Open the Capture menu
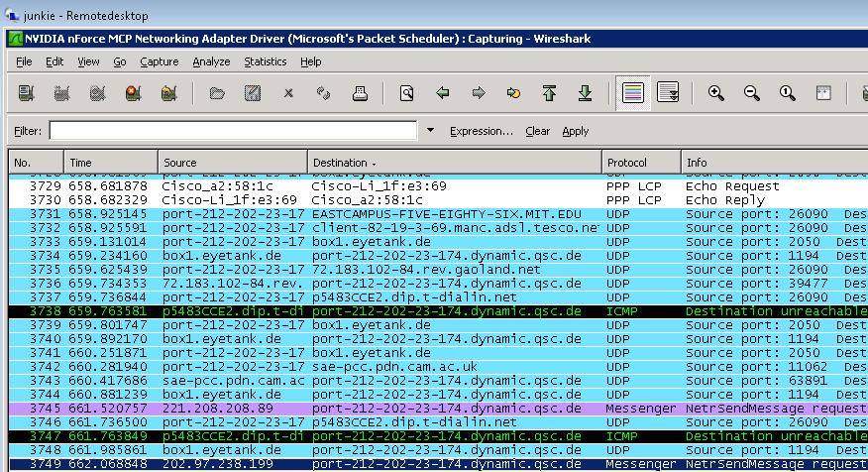 [x=159, y=61]
